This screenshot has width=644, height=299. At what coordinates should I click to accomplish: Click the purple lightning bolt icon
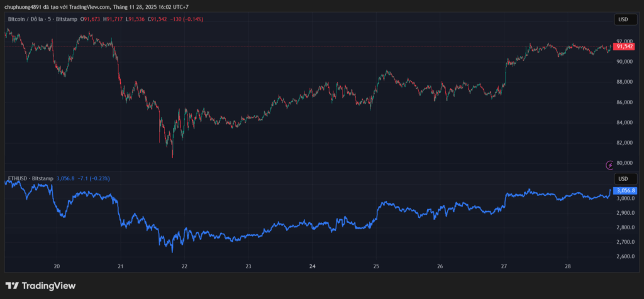click(609, 165)
